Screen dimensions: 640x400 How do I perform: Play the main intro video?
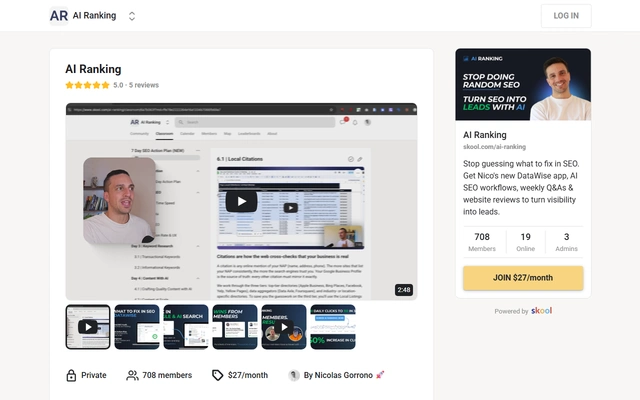pos(241,201)
